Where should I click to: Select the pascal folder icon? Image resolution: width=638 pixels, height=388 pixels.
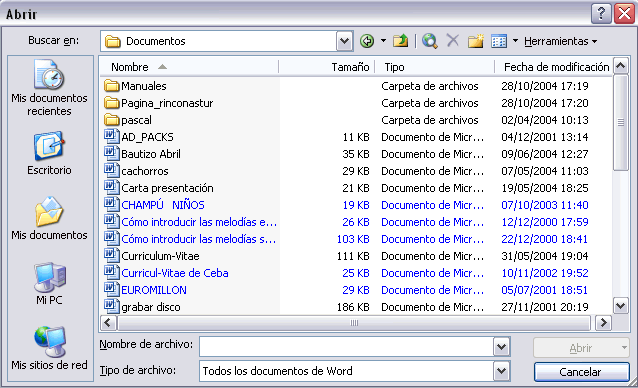click(111, 120)
